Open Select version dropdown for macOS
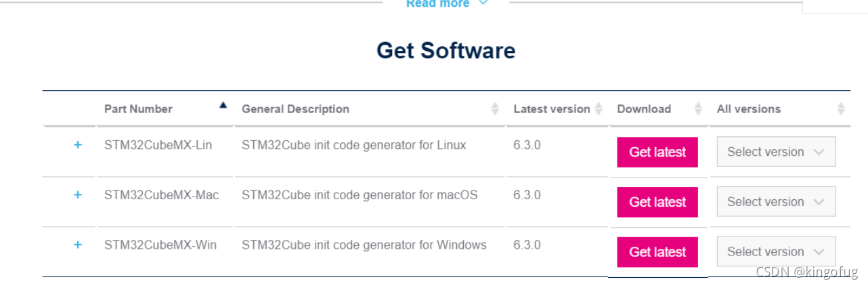The image size is (868, 286). coord(776,202)
